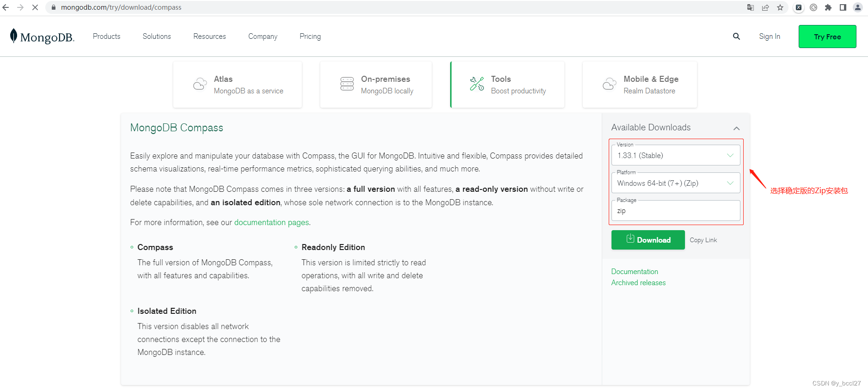Image resolution: width=868 pixels, height=391 pixels.
Task: Toggle the browser side panel icon
Action: point(843,7)
